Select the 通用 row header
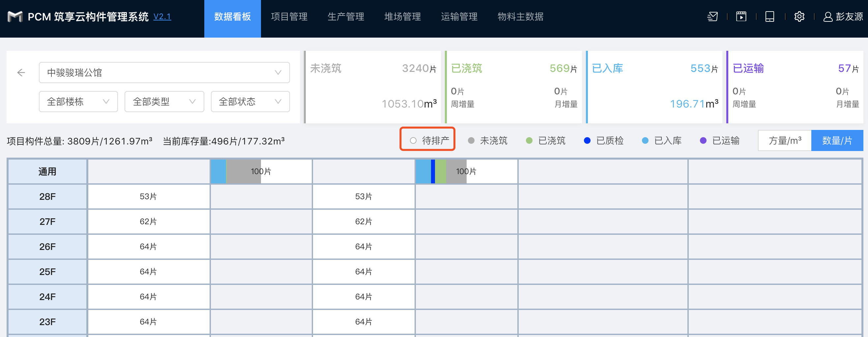 click(47, 171)
